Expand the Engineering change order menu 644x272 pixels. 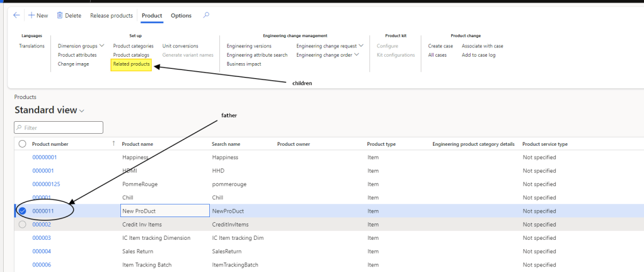click(357, 55)
